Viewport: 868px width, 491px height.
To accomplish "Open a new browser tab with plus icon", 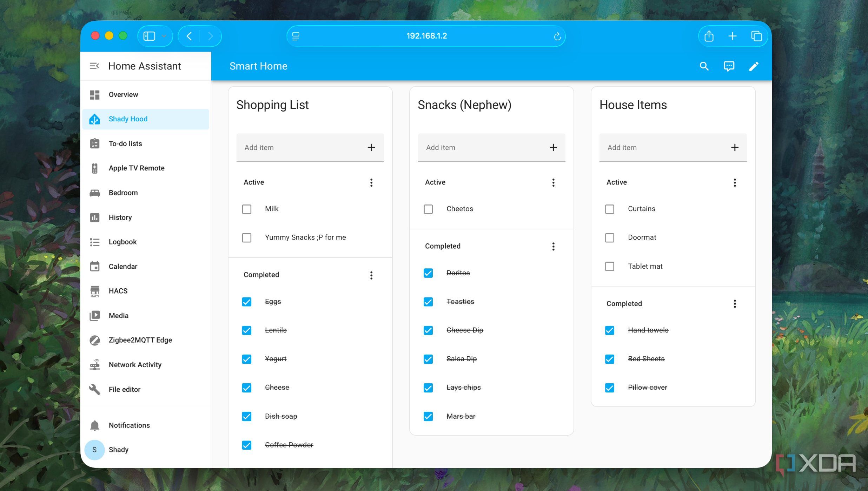I will click(x=732, y=36).
